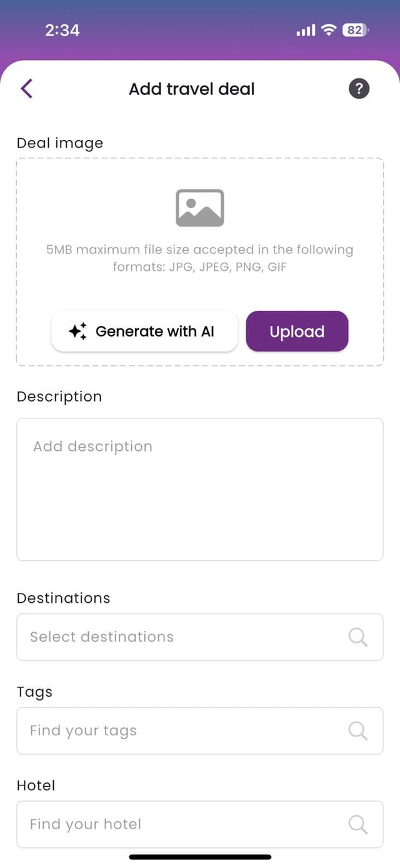400x868 pixels.
Task: Open the Select destinations field
Action: point(200,637)
